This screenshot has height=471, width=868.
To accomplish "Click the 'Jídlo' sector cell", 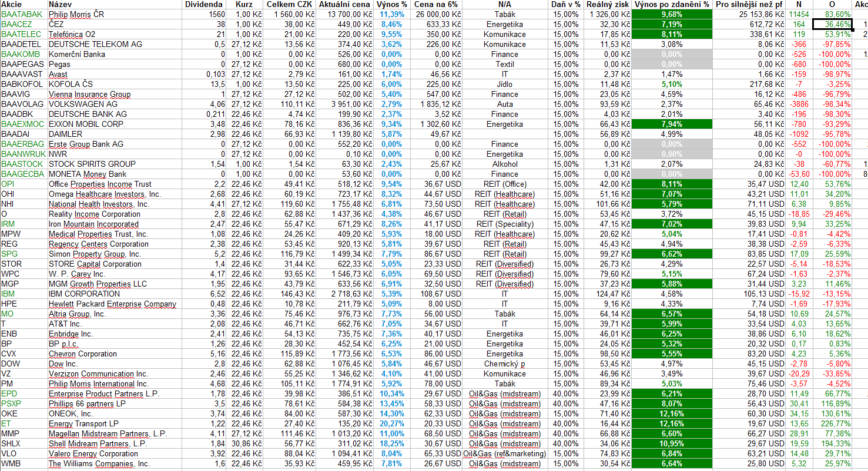I will tap(505, 84).
